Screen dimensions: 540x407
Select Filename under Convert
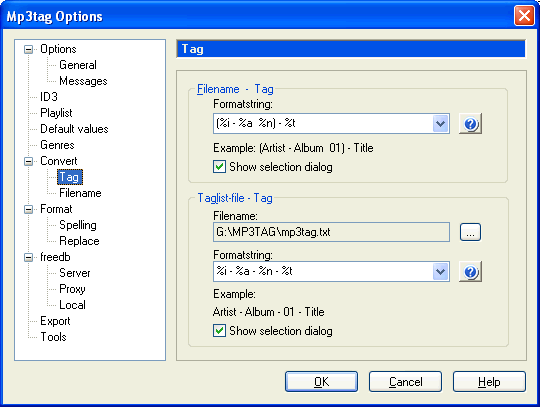(80, 193)
